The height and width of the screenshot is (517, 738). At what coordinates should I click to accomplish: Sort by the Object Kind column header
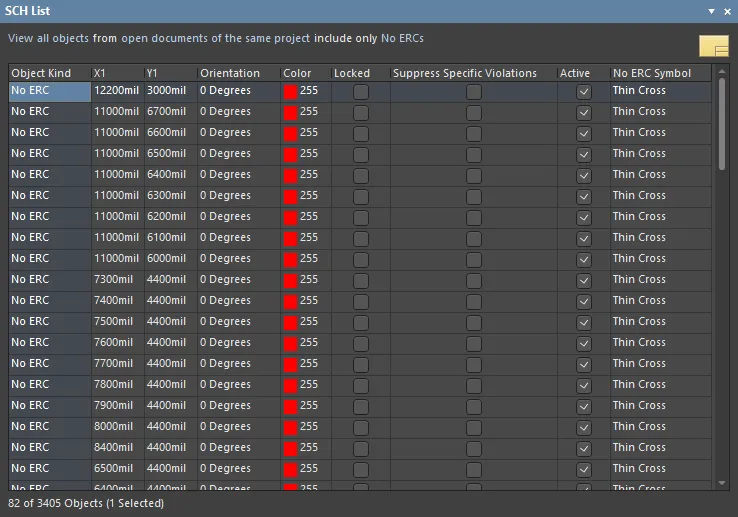50,73
